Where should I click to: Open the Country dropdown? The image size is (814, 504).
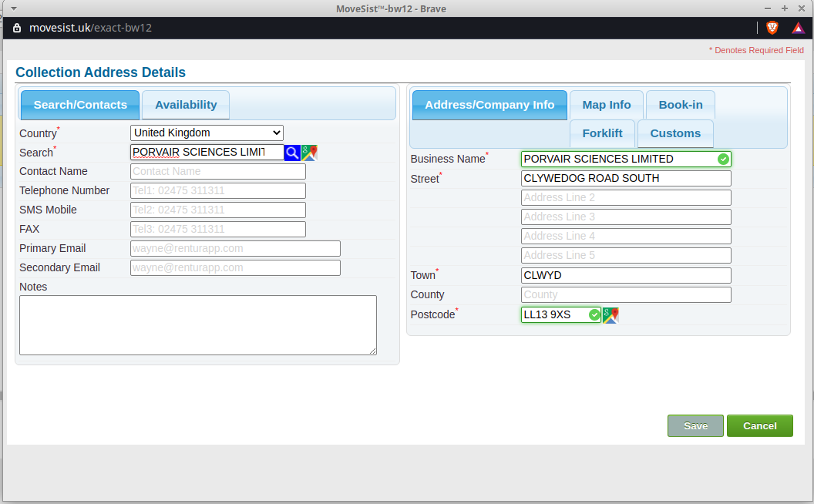point(207,133)
